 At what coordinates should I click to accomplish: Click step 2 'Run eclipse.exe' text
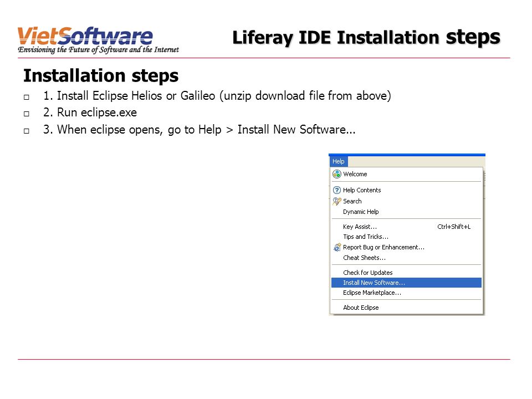90,112
